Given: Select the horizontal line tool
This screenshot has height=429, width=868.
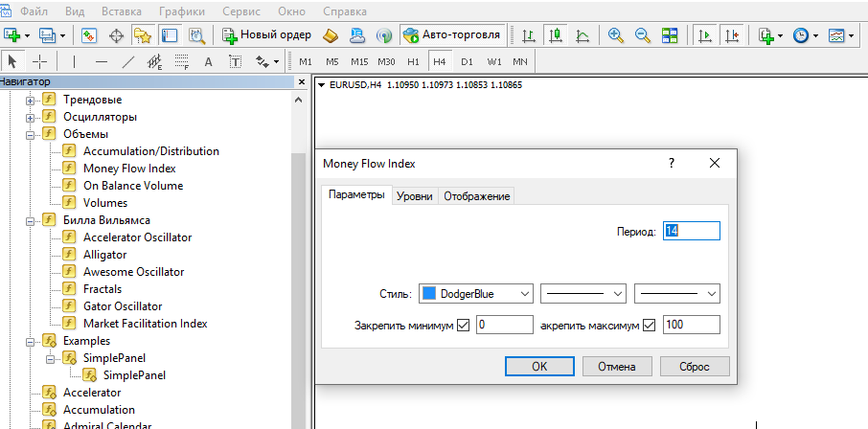Looking at the screenshot, I should click(x=101, y=61).
